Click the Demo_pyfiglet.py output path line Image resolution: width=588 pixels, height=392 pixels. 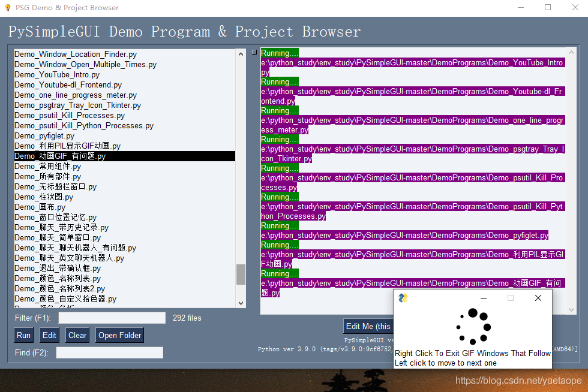404,236
